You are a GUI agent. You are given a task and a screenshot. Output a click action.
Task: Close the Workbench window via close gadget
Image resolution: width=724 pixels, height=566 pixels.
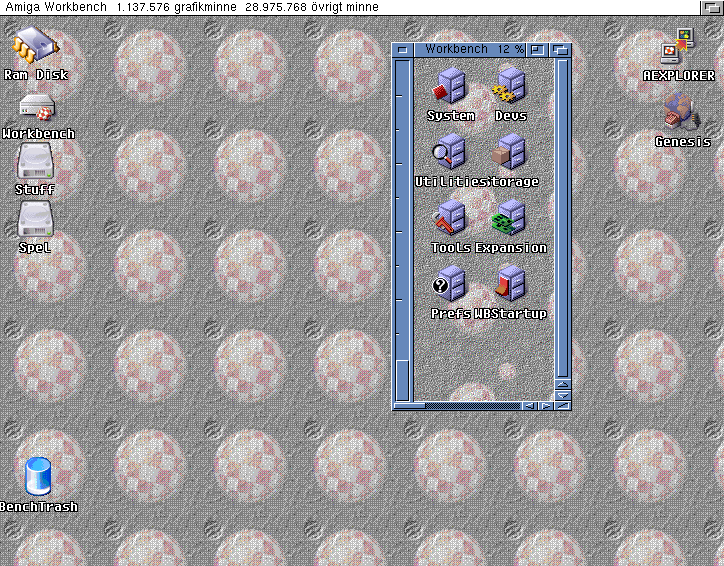pos(402,50)
